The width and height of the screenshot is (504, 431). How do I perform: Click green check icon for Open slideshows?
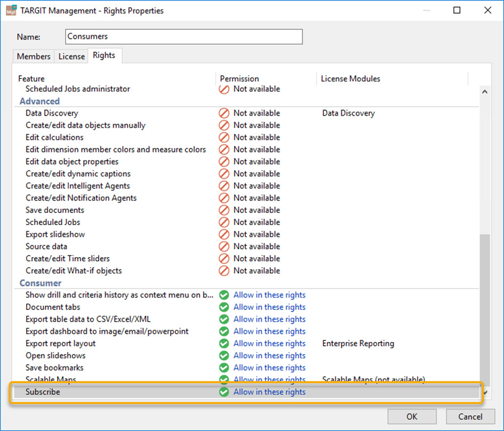tap(224, 356)
